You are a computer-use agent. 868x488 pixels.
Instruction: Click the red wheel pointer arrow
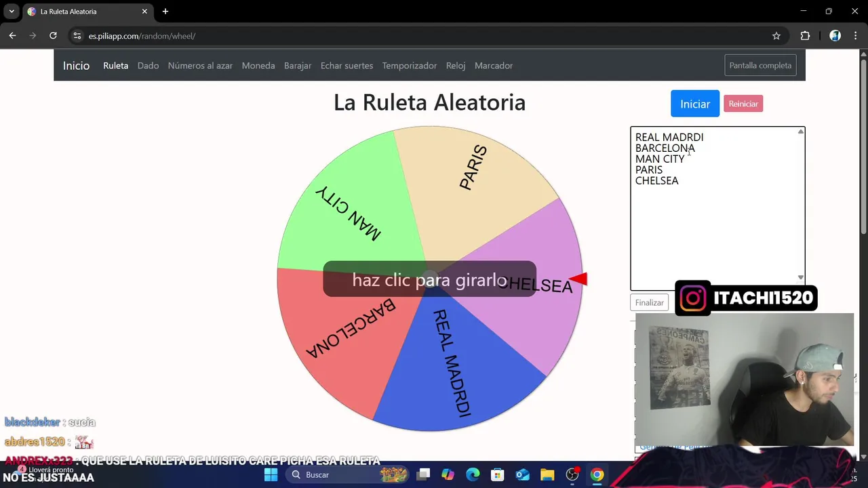[x=578, y=279]
